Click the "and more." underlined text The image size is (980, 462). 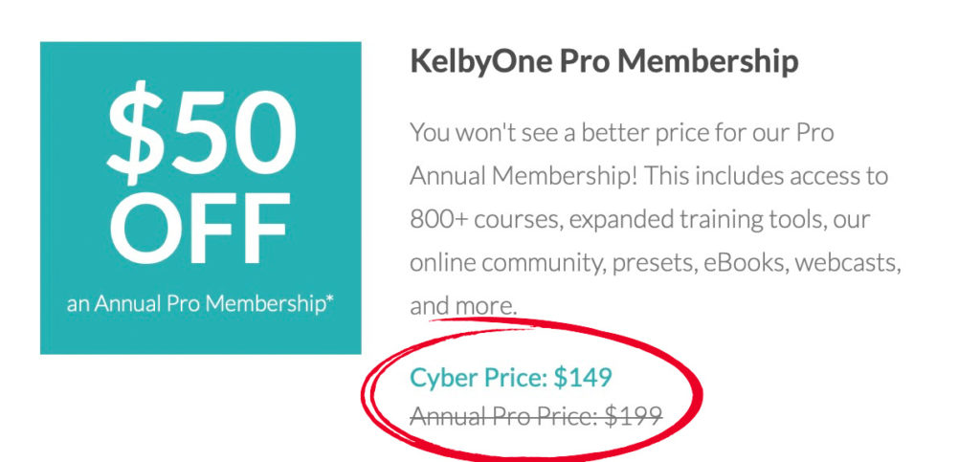(463, 306)
